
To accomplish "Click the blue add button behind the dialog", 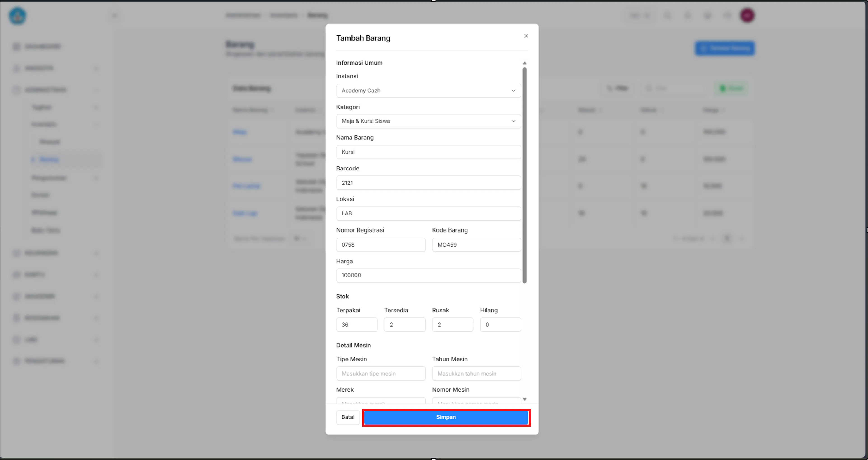I will (x=725, y=49).
